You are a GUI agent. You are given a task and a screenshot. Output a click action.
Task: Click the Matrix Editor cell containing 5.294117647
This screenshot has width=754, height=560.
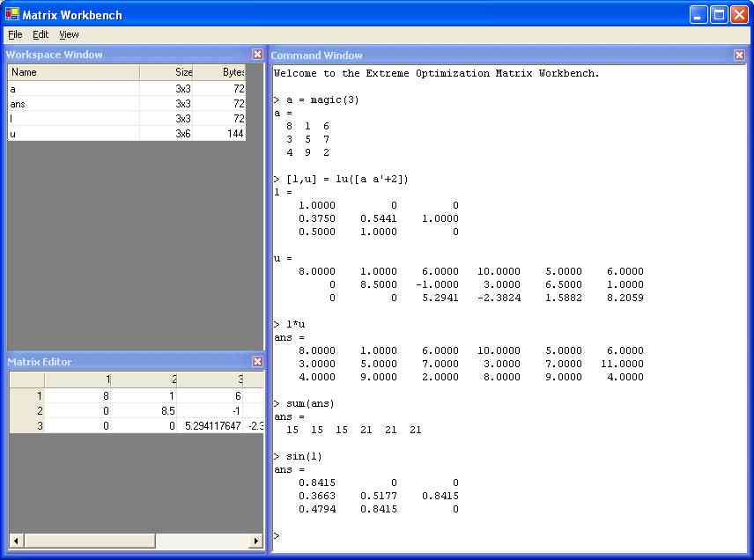pyautogui.click(x=211, y=426)
